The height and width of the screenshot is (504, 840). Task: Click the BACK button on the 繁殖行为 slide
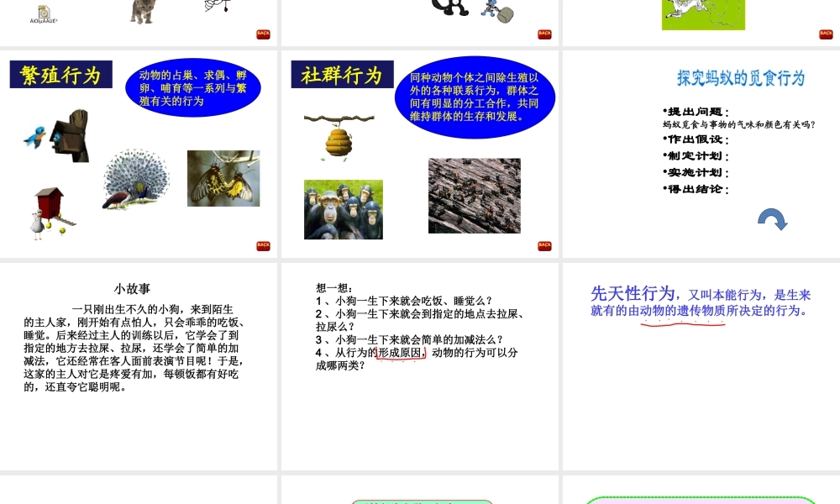(x=263, y=246)
